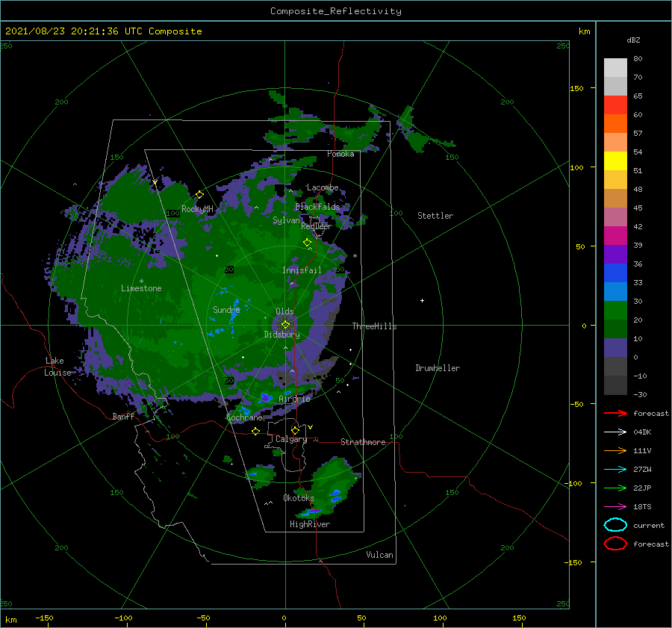Viewport: 672px width, 628px height.
Task: Click the yellow diamond marker beside RockyMH
Action: (x=199, y=195)
